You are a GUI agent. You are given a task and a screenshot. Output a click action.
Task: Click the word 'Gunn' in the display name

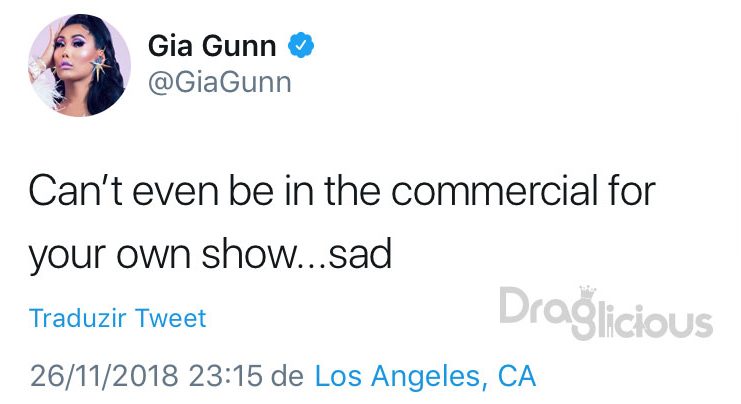coord(240,46)
